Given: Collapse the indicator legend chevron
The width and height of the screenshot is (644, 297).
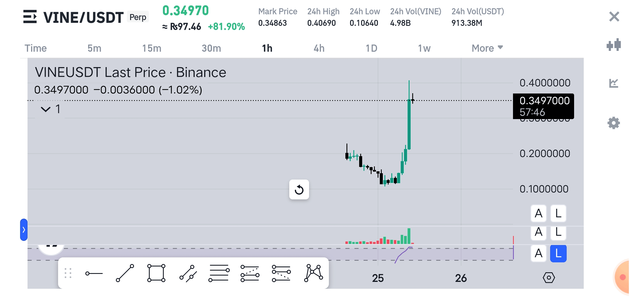Looking at the screenshot, I should point(46,109).
